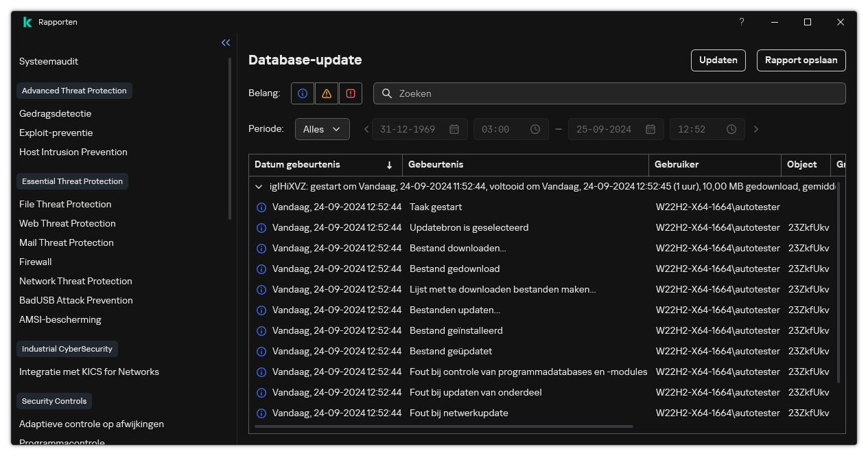Open clock picker for end time 12:52

[731, 129]
